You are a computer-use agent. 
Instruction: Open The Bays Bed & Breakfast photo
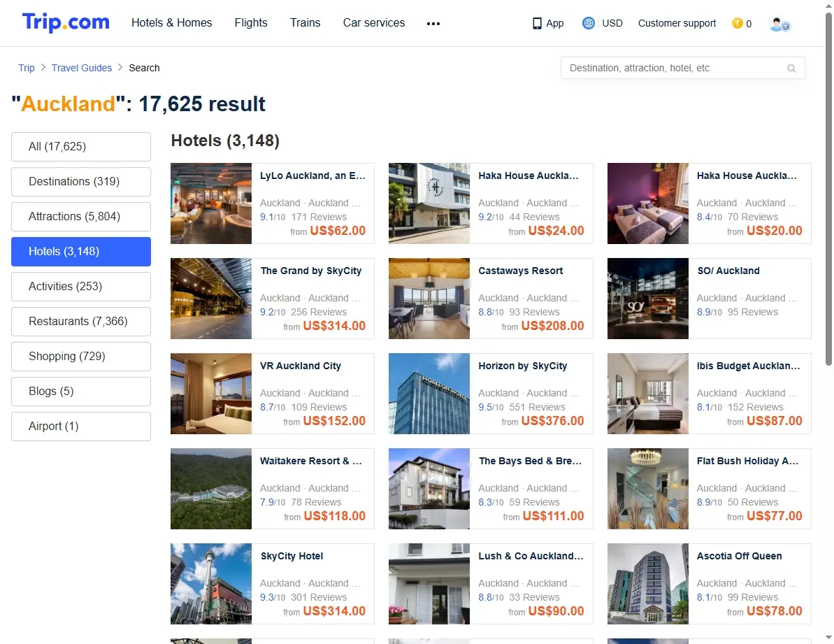429,489
